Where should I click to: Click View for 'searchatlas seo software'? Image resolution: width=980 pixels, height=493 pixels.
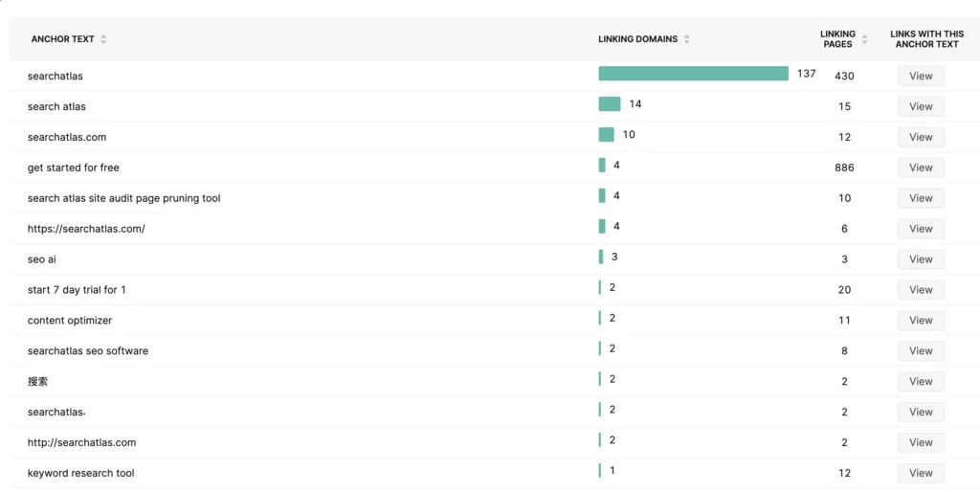pos(921,351)
